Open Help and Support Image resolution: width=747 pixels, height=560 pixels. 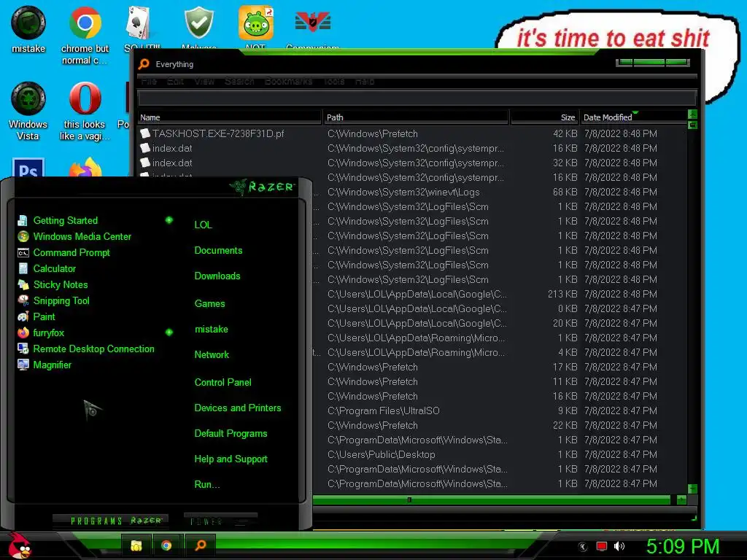(x=231, y=459)
